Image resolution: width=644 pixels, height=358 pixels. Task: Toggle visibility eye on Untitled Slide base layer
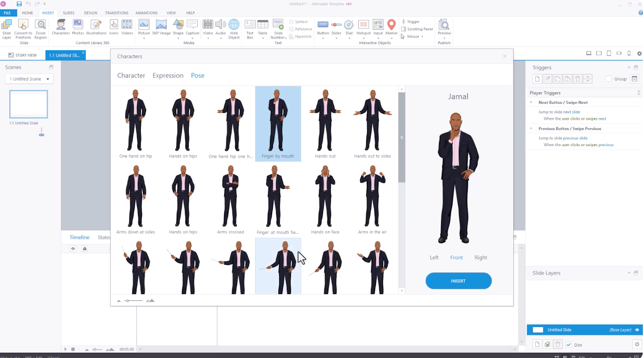tap(637, 330)
